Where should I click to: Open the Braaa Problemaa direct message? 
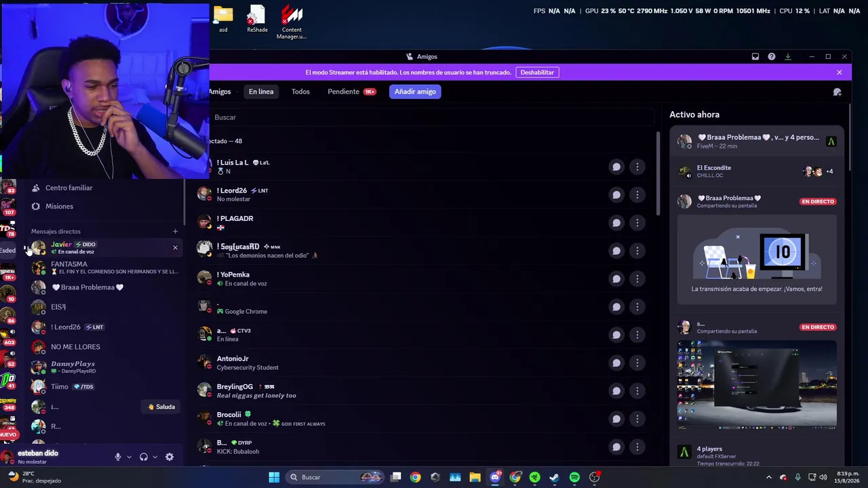(105, 287)
